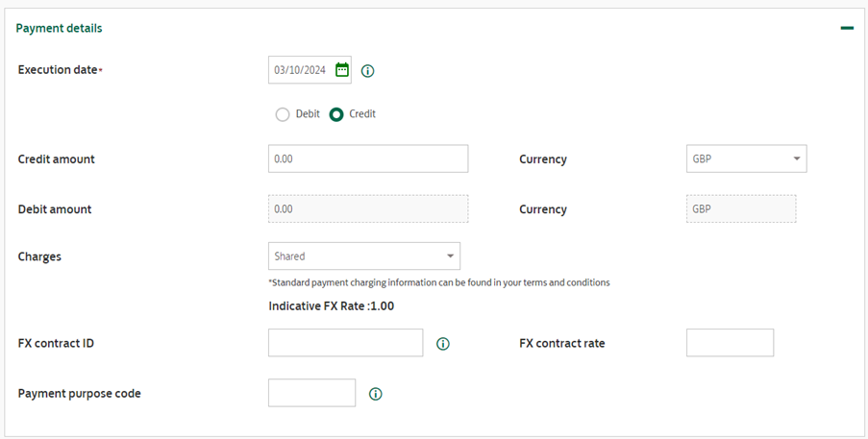
Task: Collapse the Payment details section
Action: (847, 28)
